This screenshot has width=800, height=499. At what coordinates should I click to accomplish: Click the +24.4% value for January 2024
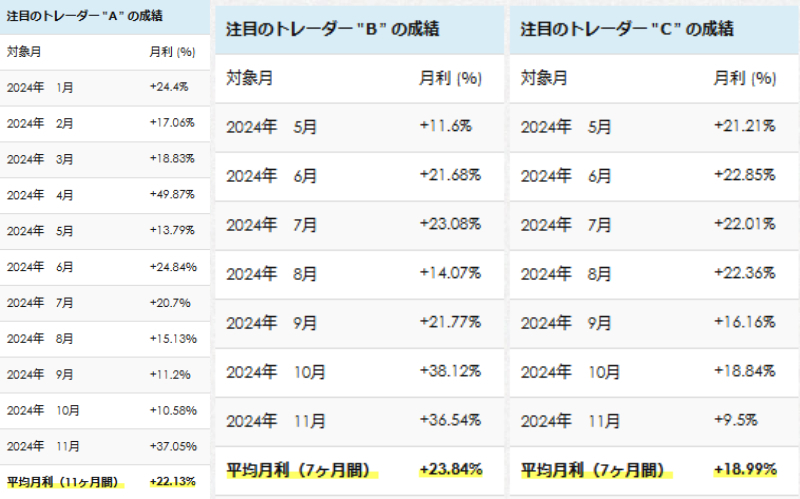pos(169,87)
